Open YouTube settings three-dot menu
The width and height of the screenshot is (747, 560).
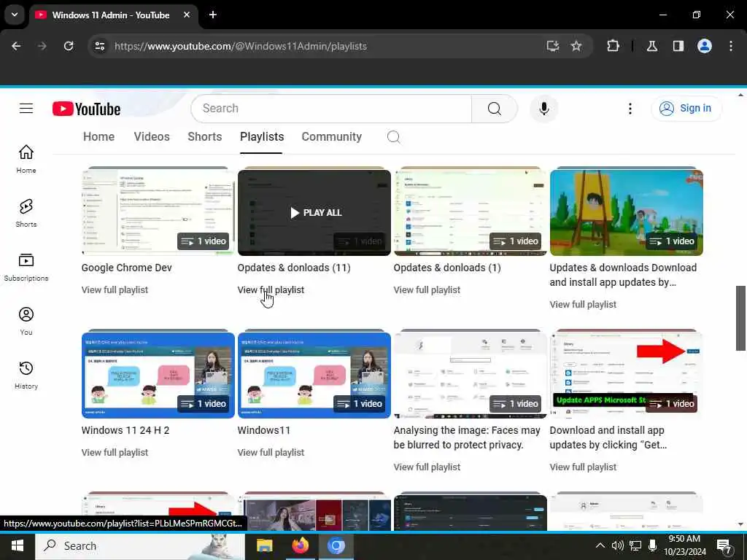630,109
